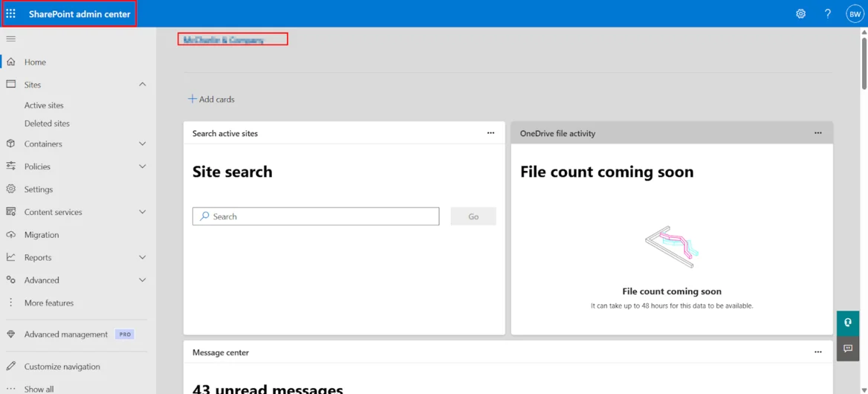Click the Site search heading
Screen dimensions: 868x394
pos(233,172)
